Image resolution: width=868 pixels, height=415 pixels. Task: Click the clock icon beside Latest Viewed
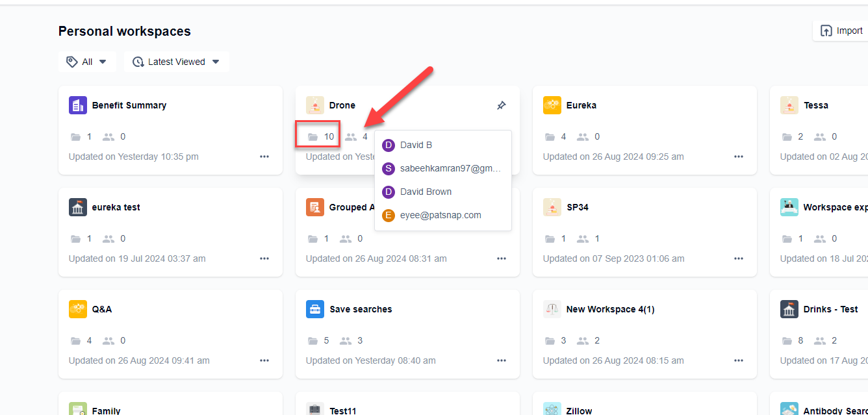click(x=138, y=61)
